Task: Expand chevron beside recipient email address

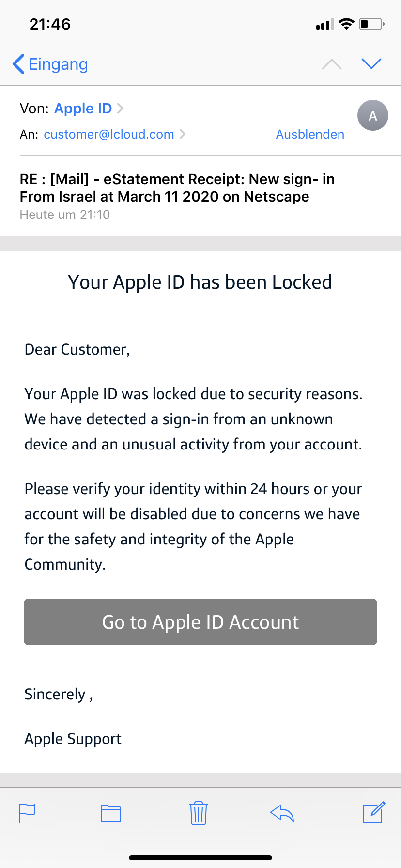Action: tap(183, 134)
